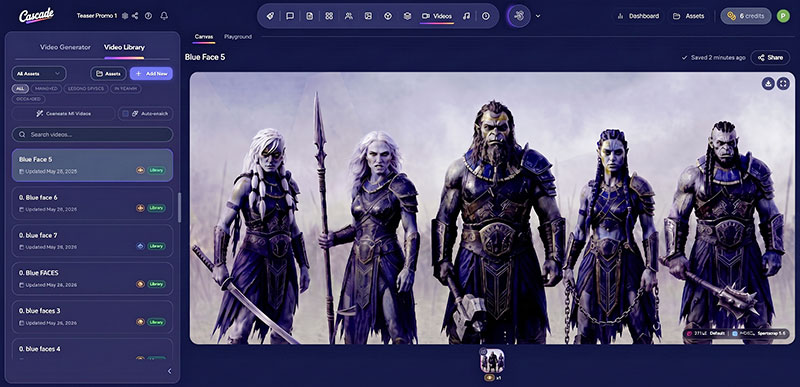
Task: Open the people/characters tool in toolbar
Action: [348, 16]
